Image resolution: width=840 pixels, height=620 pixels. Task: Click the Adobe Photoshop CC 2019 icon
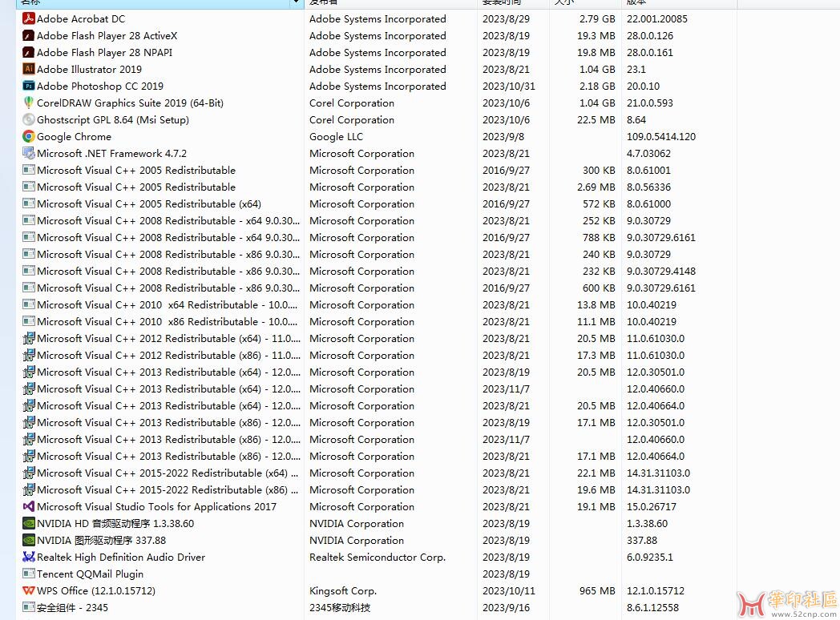(x=28, y=87)
